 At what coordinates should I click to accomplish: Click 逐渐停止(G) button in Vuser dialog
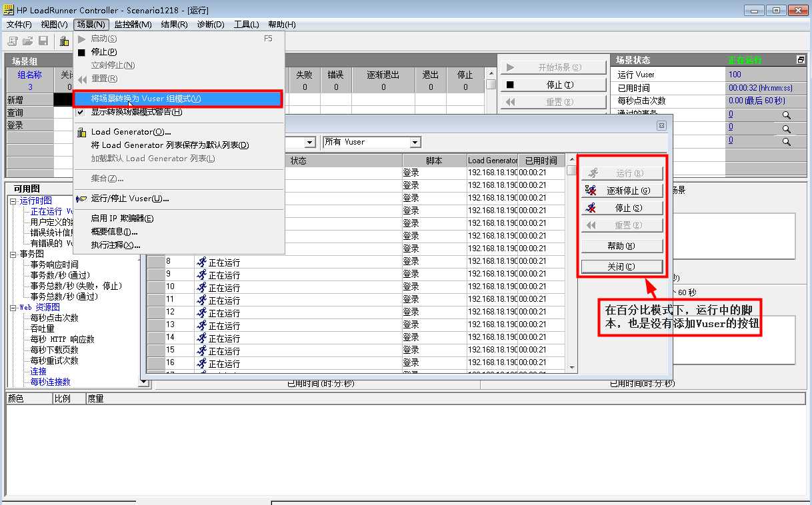tap(622, 191)
